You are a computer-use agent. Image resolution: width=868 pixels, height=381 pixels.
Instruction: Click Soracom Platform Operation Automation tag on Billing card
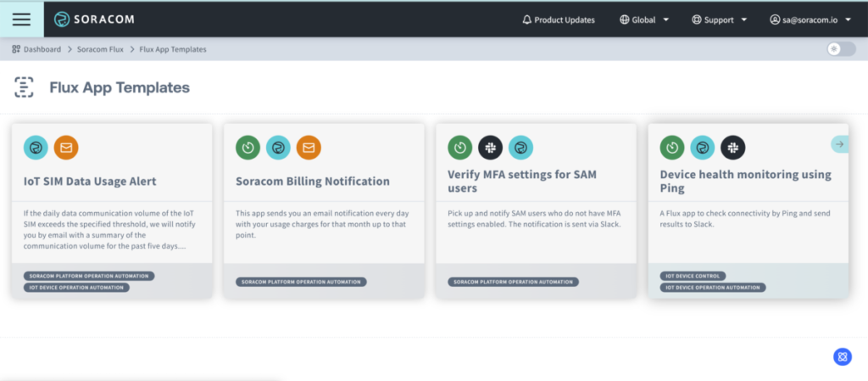301,282
